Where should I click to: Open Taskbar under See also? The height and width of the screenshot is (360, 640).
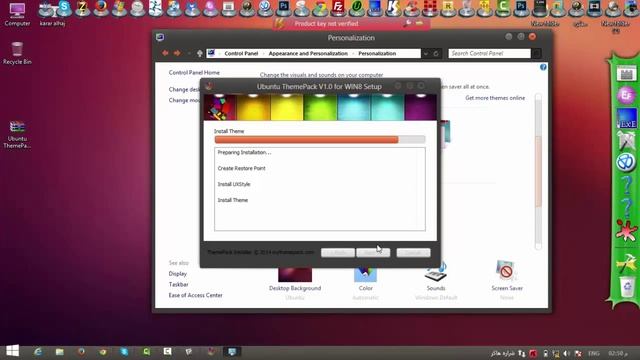click(178, 284)
